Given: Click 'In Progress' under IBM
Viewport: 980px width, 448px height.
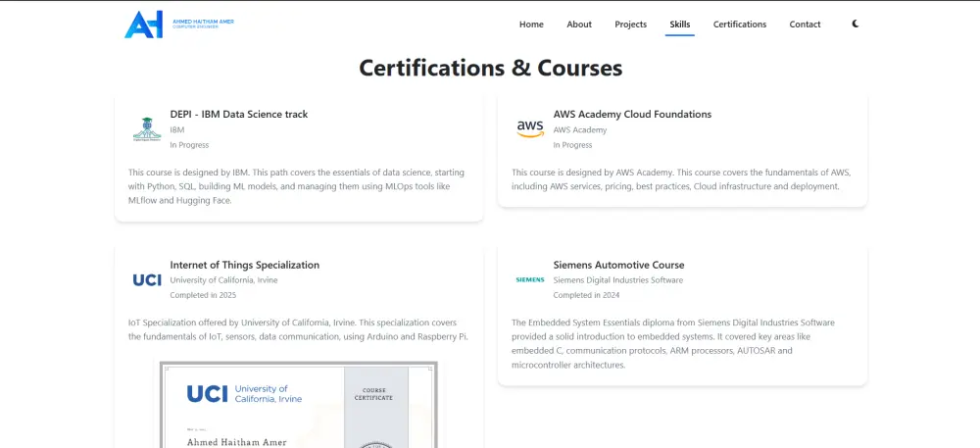Looking at the screenshot, I should coord(189,145).
